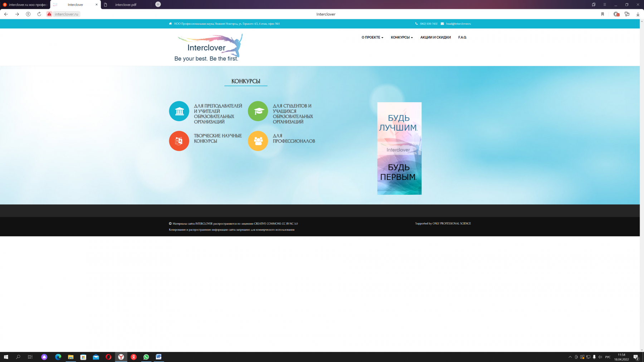Click the green graduation cap students icon
The height and width of the screenshot is (362, 644).
[x=258, y=111]
